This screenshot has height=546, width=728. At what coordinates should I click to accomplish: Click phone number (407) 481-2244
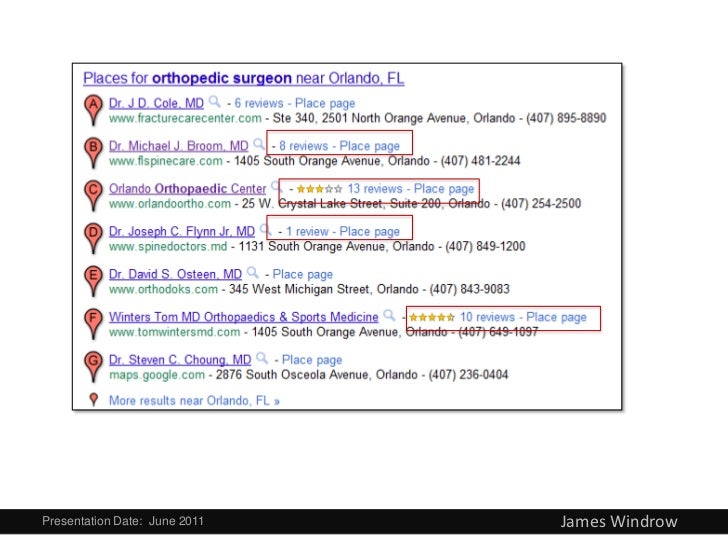[x=480, y=161]
